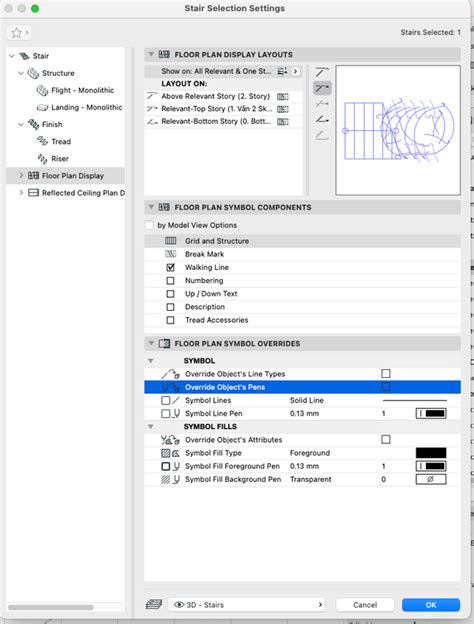Select the fourth layout icon beside preview
Screen dimensions: 474x624
[x=322, y=119]
